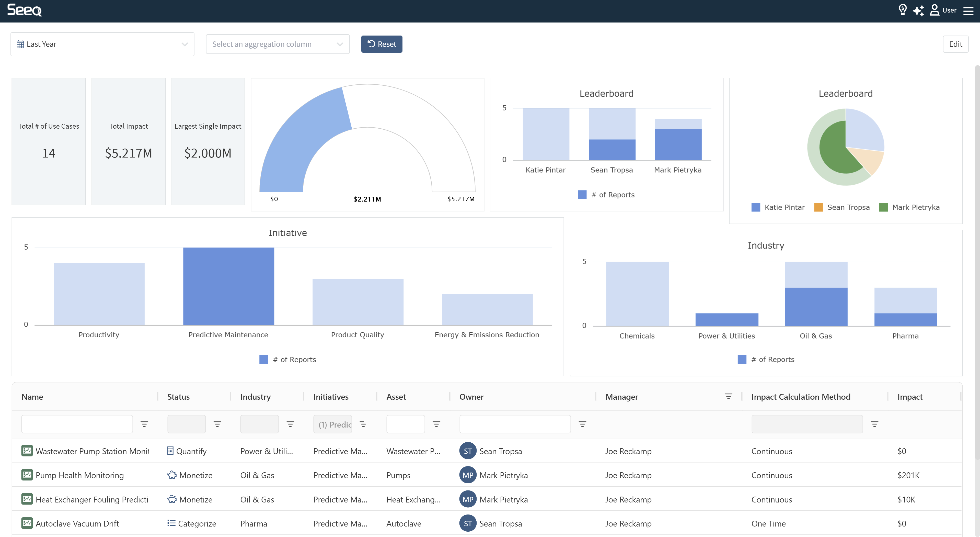Viewport: 980px width, 537px height.
Task: Click filter icon beside Name search field
Action: coord(144,424)
